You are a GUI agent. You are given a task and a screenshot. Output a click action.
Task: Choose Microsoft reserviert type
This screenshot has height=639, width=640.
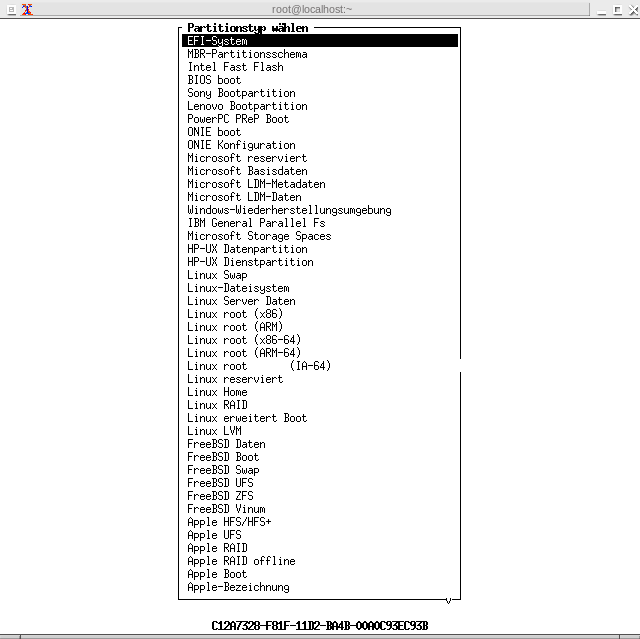point(247,158)
